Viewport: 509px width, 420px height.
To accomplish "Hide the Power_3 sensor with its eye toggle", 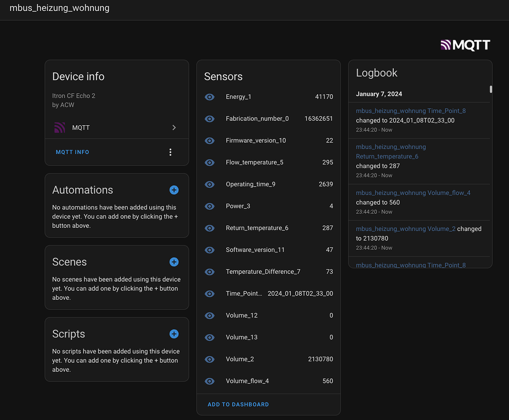I will point(210,206).
